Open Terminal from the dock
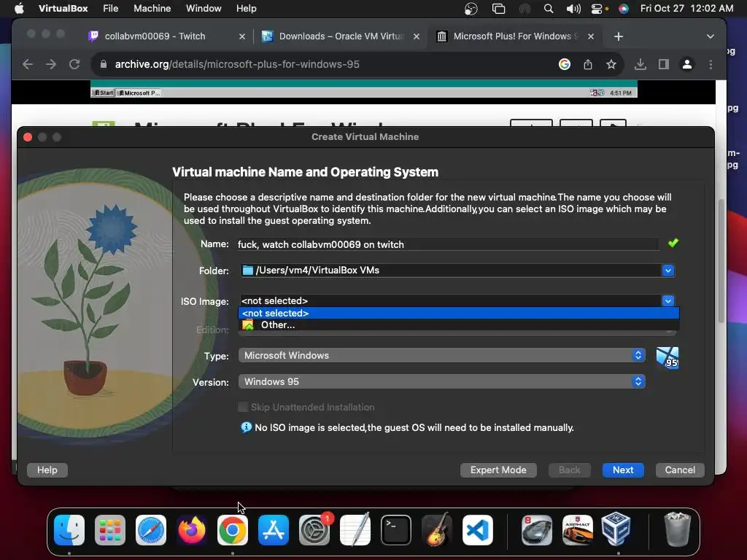 [x=396, y=530]
